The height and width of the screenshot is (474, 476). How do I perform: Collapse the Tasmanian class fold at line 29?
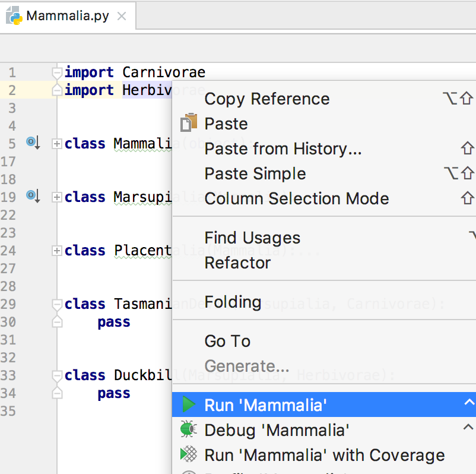[x=57, y=305]
